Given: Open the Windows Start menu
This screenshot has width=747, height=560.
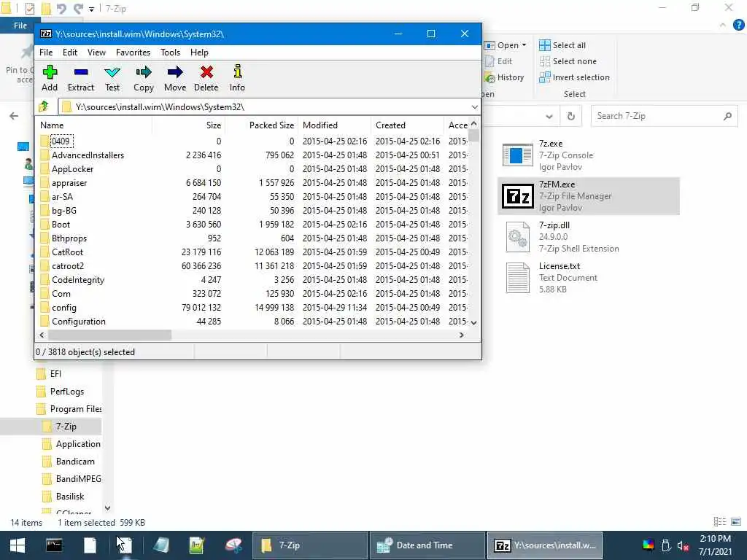Looking at the screenshot, I should pyautogui.click(x=18, y=545).
